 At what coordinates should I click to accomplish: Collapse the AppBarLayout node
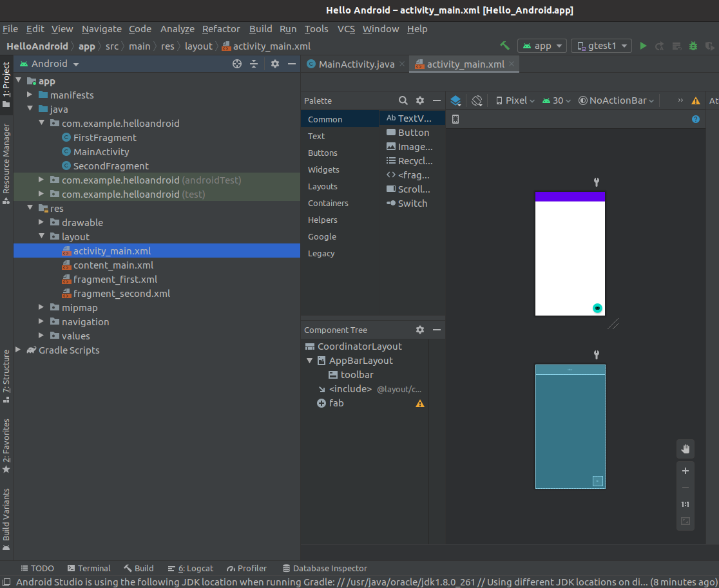click(310, 361)
